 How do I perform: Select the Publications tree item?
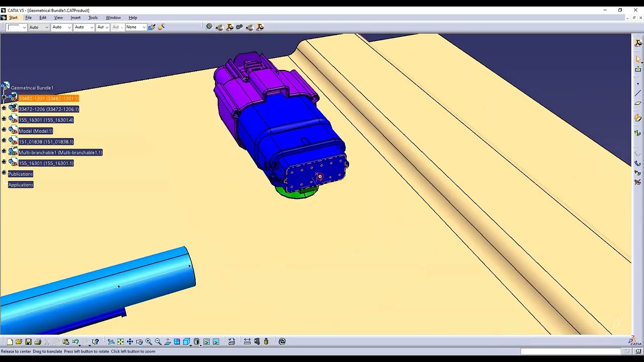coord(21,174)
